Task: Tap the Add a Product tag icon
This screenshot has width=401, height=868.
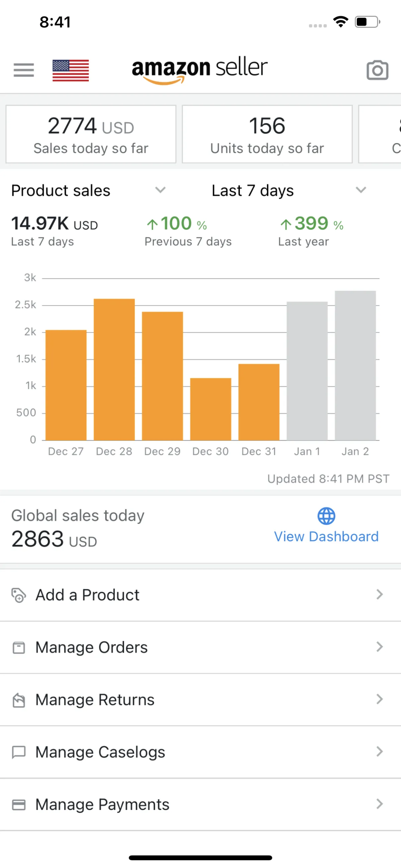Action: coord(19,595)
